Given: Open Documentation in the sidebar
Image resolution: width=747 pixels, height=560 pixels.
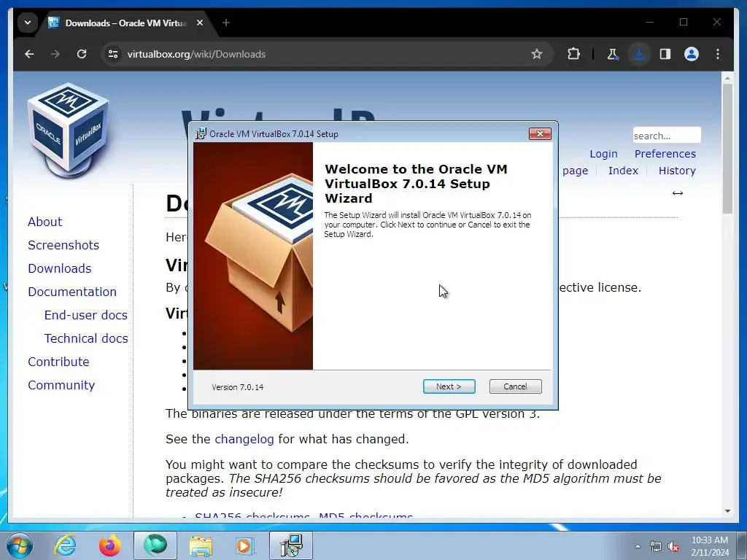Looking at the screenshot, I should pyautogui.click(x=72, y=292).
